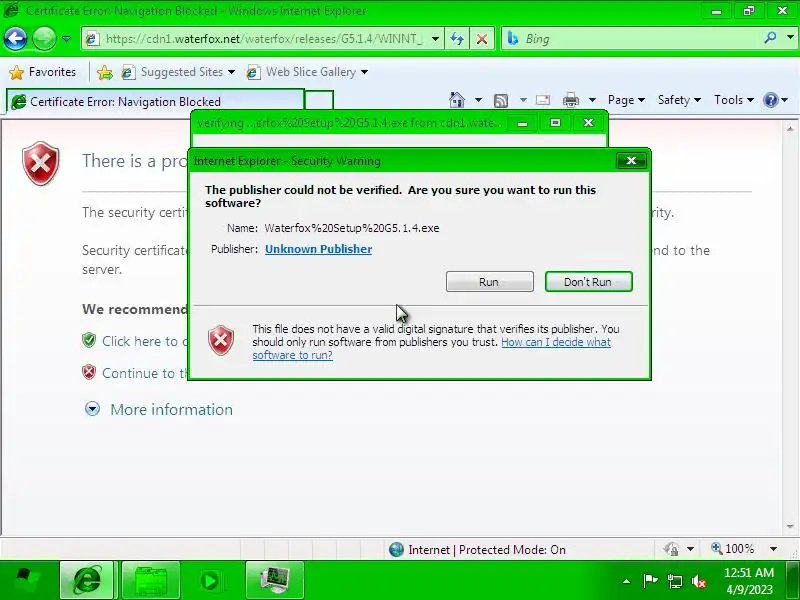Close the Security Warning dialog
The height and width of the screenshot is (600, 800).
click(631, 161)
